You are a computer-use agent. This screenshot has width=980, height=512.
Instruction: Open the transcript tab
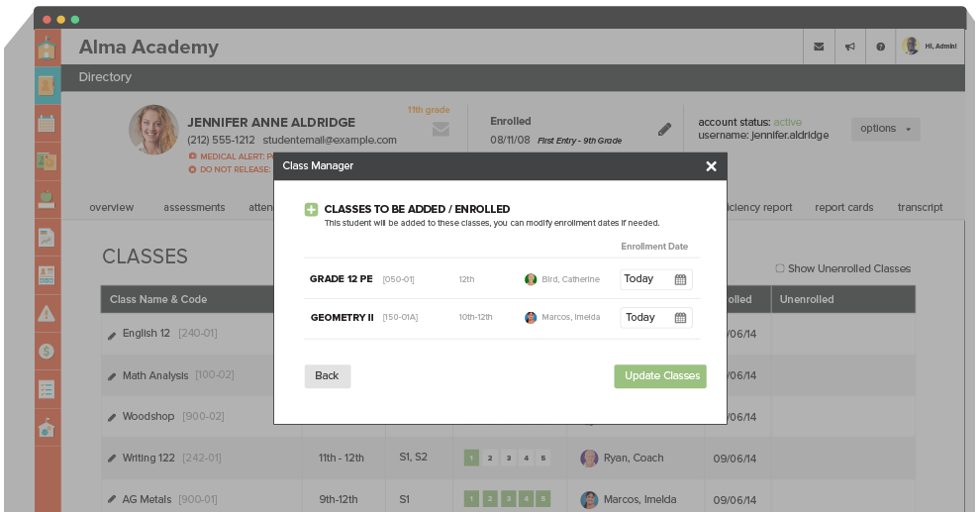coord(920,208)
